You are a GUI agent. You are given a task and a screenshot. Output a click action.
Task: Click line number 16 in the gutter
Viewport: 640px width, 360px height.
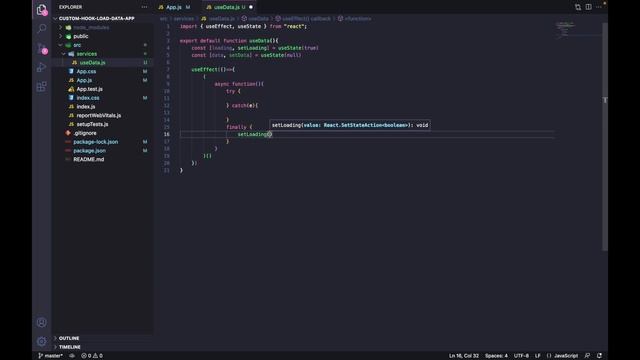167,134
